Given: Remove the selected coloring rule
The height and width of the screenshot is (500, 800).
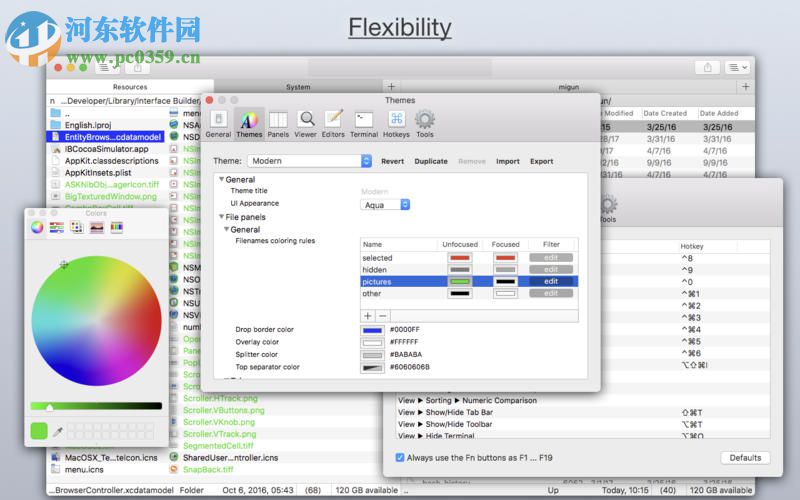Looking at the screenshot, I should pos(383,316).
